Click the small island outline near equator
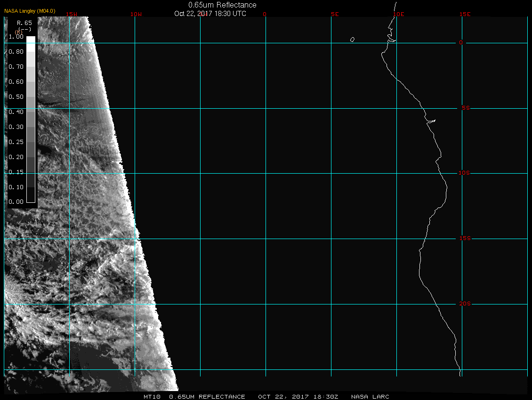Image resolution: width=532 pixels, height=400 pixels. 352,40
